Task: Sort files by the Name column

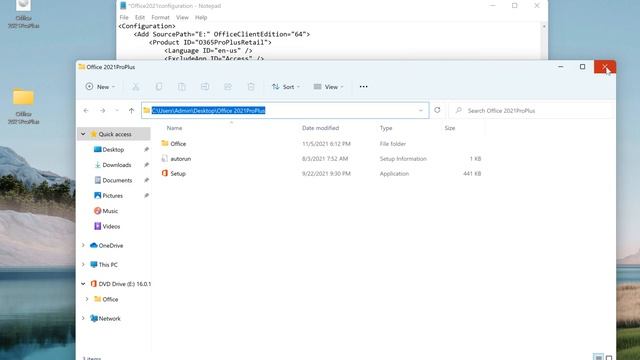Action: pyautogui.click(x=174, y=128)
